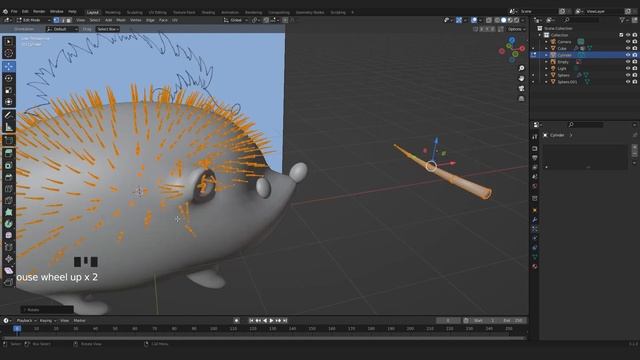Expand the Cube item in outliner
The height and width of the screenshot is (360, 640).
pos(547,48)
